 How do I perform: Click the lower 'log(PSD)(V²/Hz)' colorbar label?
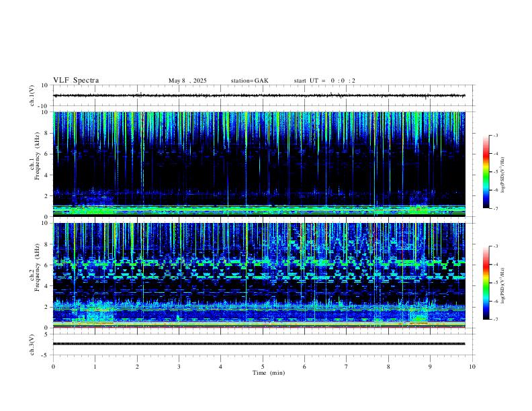(503, 286)
